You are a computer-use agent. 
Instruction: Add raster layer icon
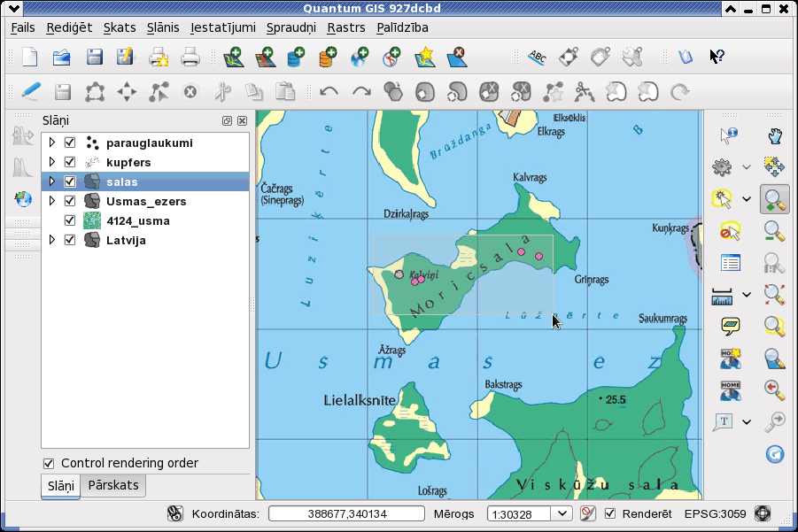265,57
